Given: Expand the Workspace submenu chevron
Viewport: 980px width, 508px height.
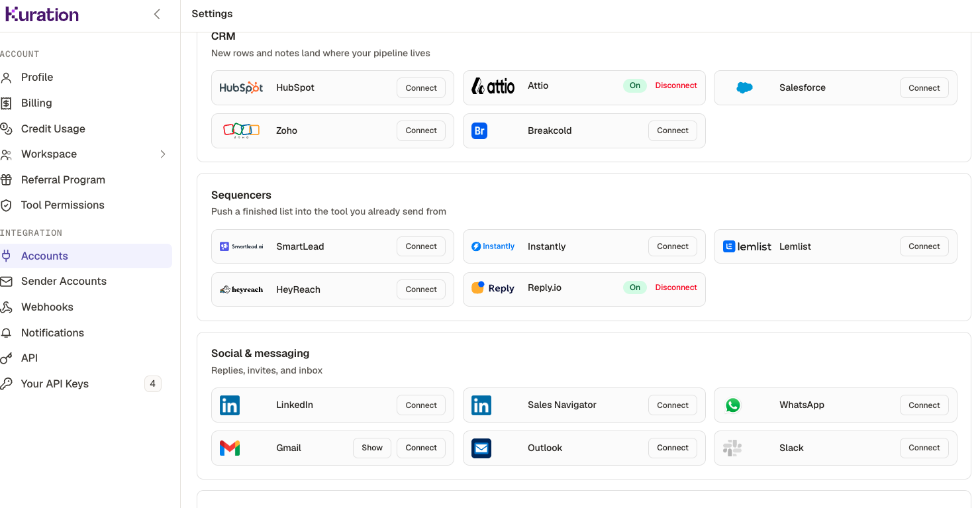Looking at the screenshot, I should click(x=163, y=154).
